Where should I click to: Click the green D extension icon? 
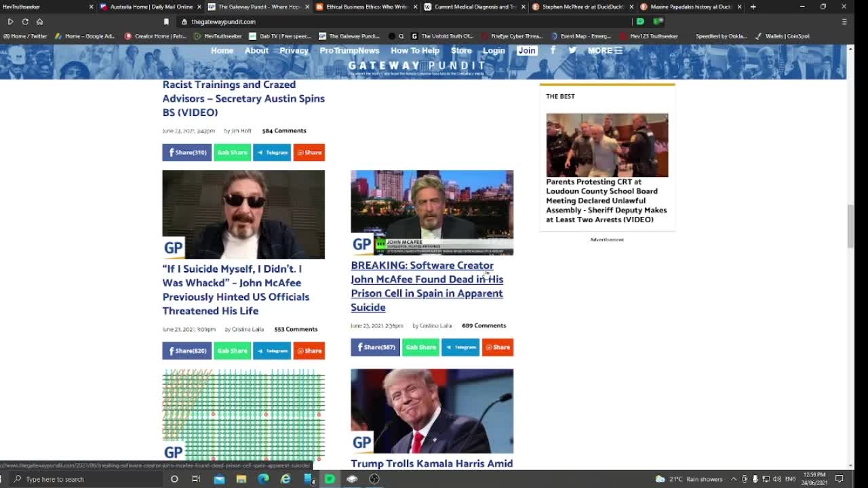click(640, 22)
